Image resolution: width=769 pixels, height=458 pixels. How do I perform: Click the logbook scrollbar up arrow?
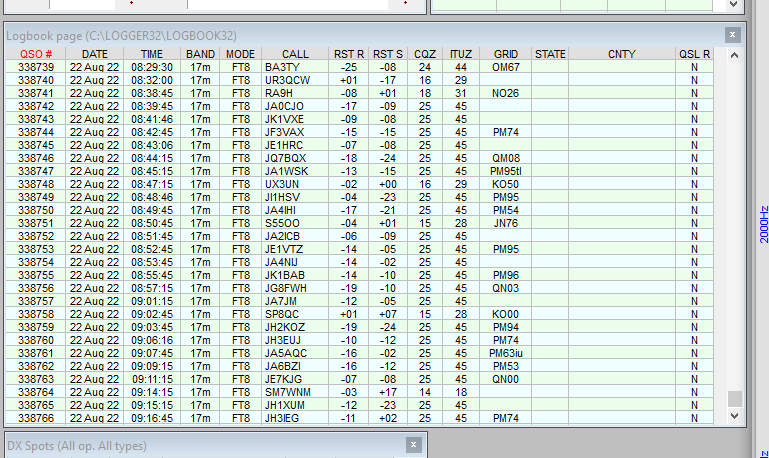tap(734, 55)
